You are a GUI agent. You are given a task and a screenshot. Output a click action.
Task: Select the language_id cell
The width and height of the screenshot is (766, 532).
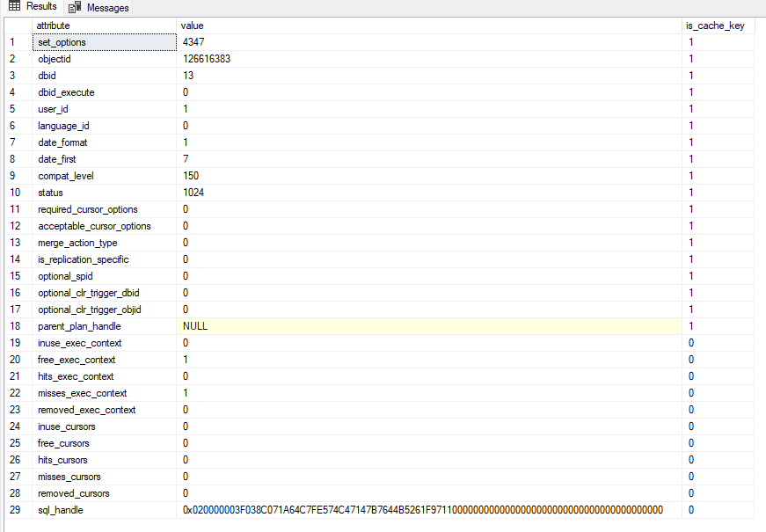coord(105,126)
